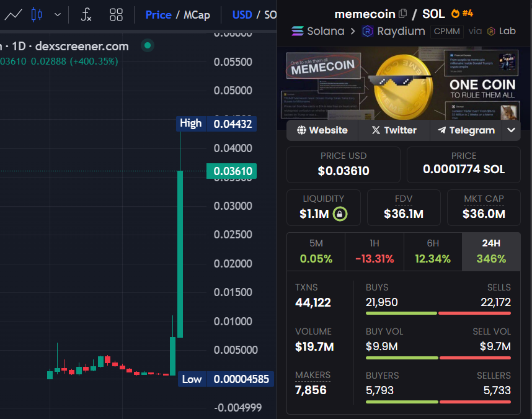Select the 1H timeframe tab
Viewport: 532px width, 419px height.
click(x=375, y=251)
